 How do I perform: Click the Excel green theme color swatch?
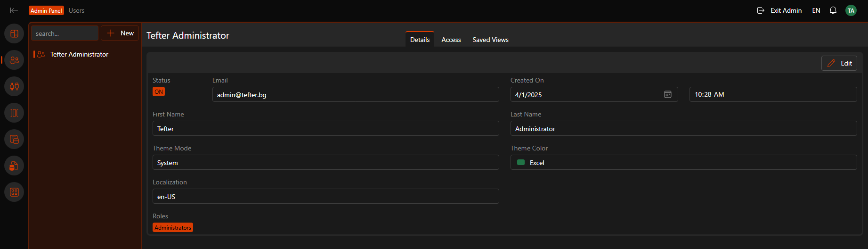521,162
